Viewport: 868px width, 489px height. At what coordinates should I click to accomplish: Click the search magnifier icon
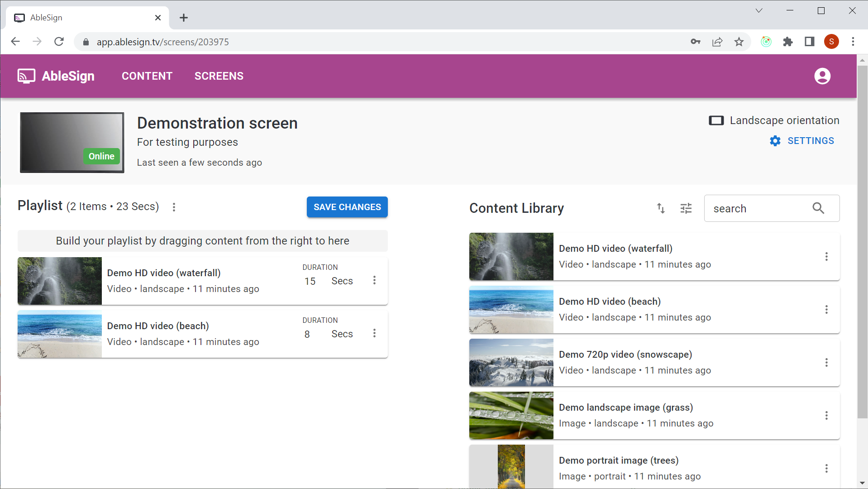[818, 208]
